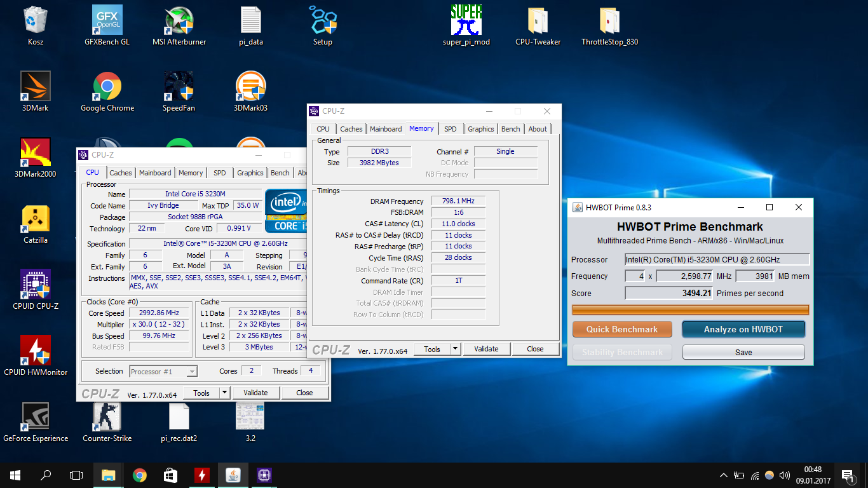Launch super_pi_mod desktop icon

tap(466, 25)
